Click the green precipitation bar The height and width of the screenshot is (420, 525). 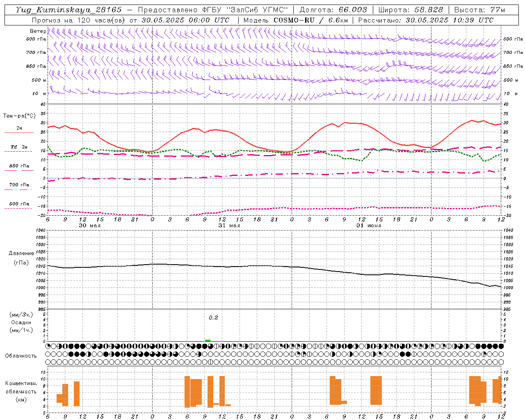click(x=208, y=340)
